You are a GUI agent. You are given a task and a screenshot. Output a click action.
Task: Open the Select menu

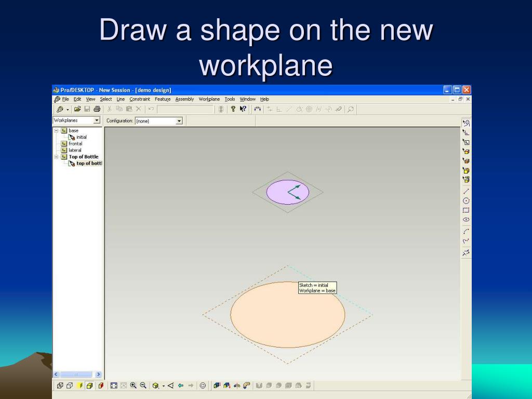[106, 99]
